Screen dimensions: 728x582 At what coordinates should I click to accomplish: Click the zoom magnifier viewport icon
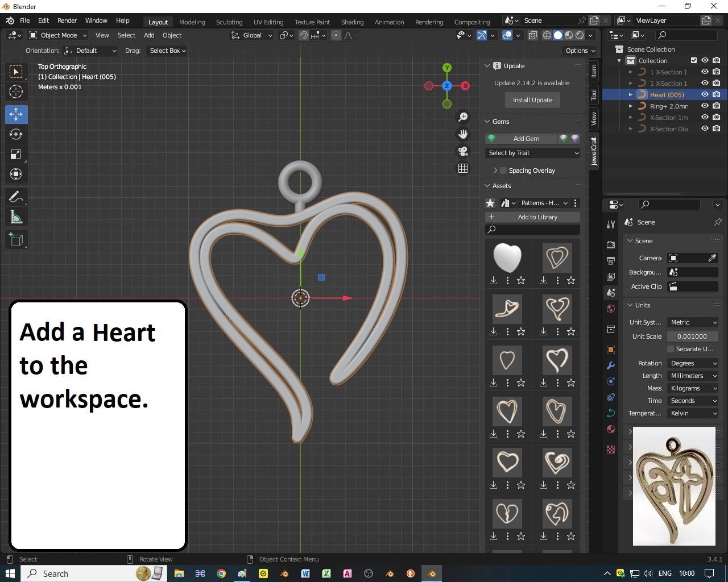tap(463, 117)
